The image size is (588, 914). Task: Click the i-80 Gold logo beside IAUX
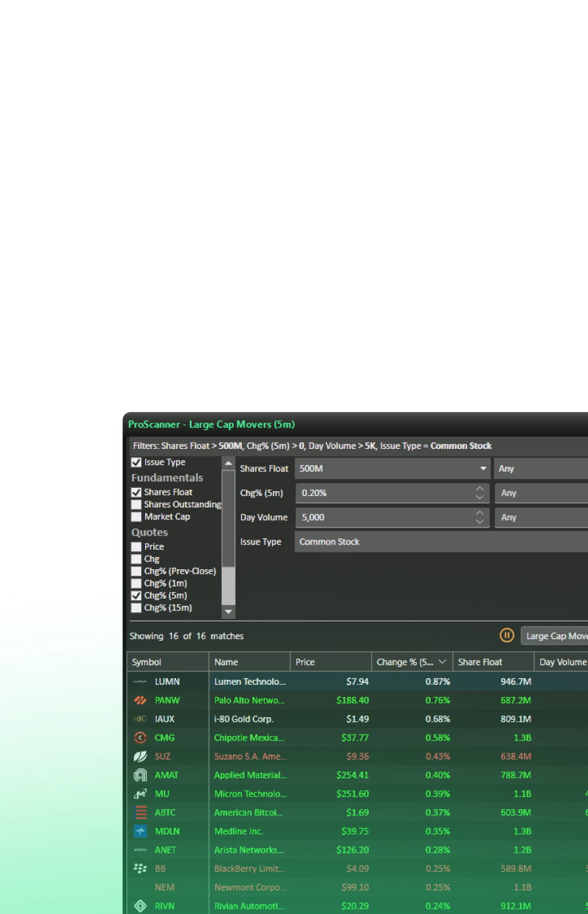pyautogui.click(x=140, y=718)
